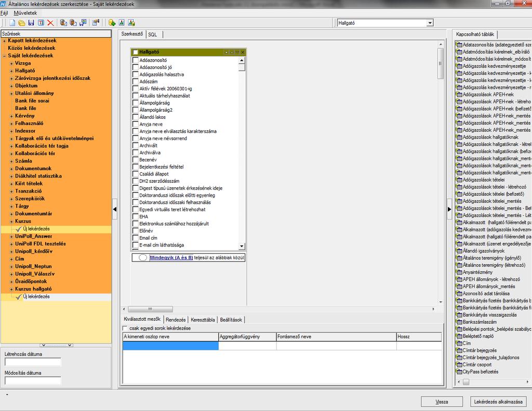Click the yellow add-item icon with green plus
The height and width of the screenshot is (411, 532).
(112, 23)
